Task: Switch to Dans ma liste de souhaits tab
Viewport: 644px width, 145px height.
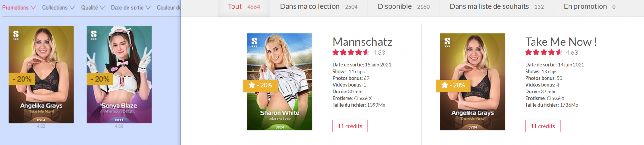Action: click(x=497, y=7)
